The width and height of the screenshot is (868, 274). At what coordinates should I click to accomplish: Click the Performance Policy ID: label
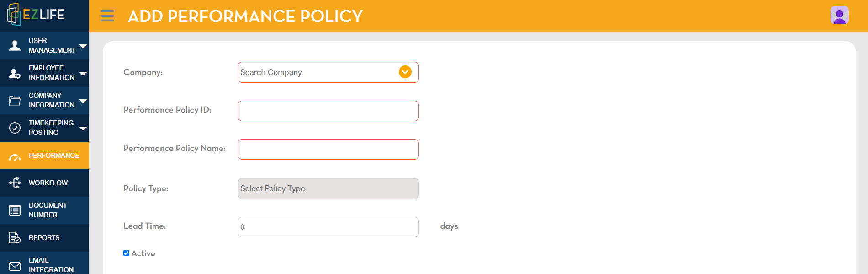pos(167,110)
